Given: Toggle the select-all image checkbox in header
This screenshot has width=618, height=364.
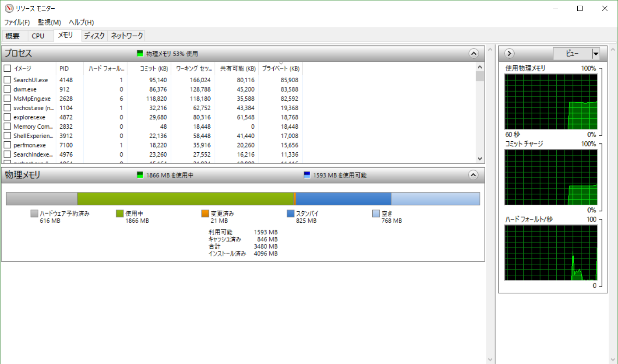Looking at the screenshot, I should point(7,69).
